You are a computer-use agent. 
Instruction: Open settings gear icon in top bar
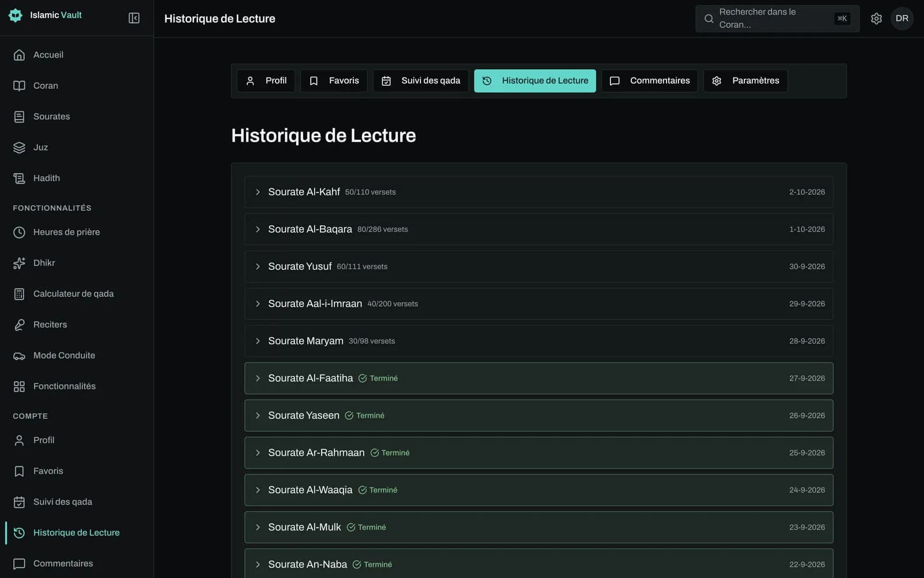pos(876,18)
